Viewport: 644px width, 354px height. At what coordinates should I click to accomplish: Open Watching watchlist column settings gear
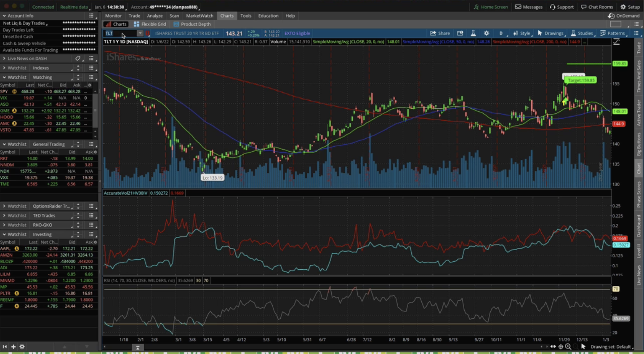(89, 85)
